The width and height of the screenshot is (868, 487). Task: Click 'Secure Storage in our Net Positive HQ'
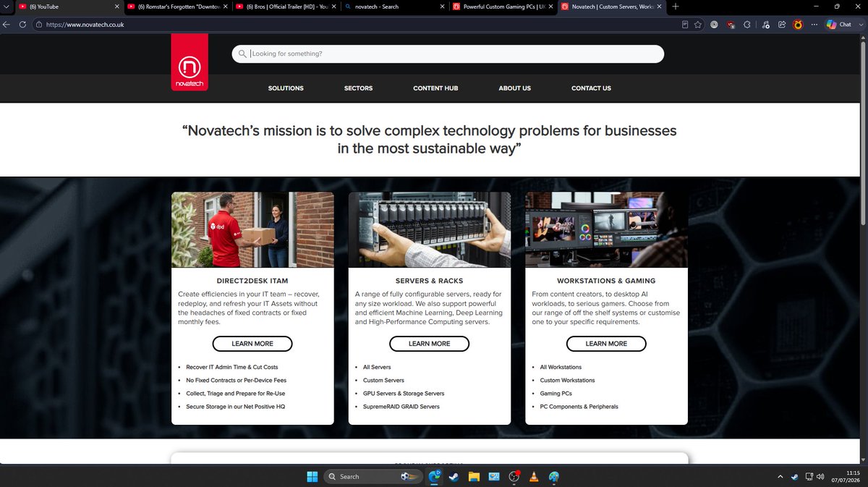[x=235, y=407]
